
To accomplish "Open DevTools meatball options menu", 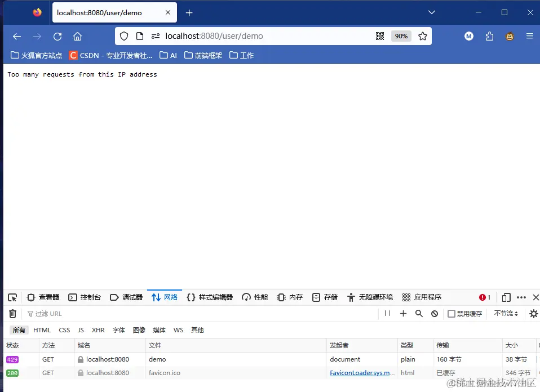I will pyautogui.click(x=521, y=297).
